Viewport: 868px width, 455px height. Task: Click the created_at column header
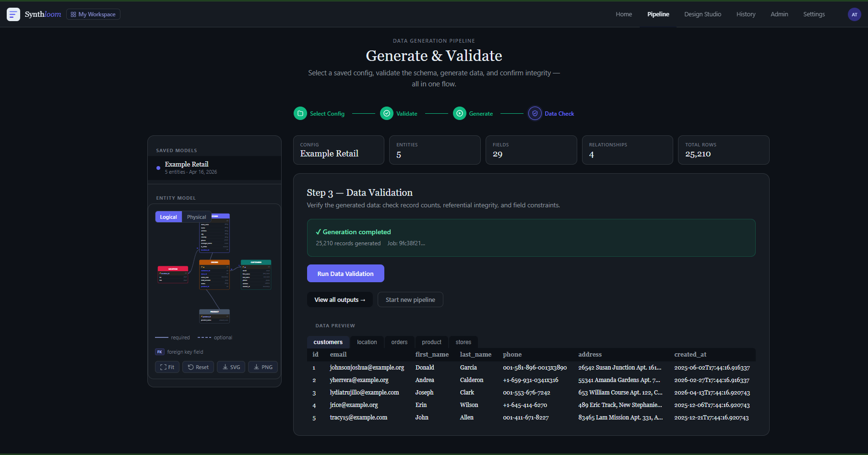[x=690, y=355]
